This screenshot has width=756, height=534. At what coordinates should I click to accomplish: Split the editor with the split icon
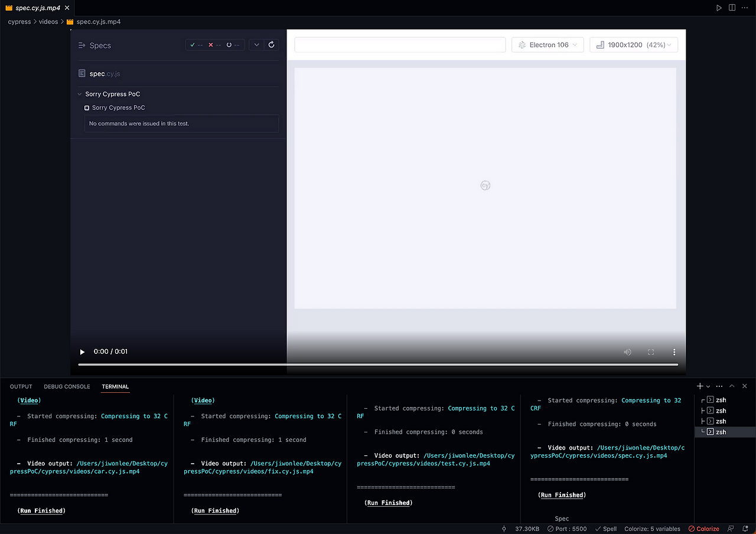point(732,8)
